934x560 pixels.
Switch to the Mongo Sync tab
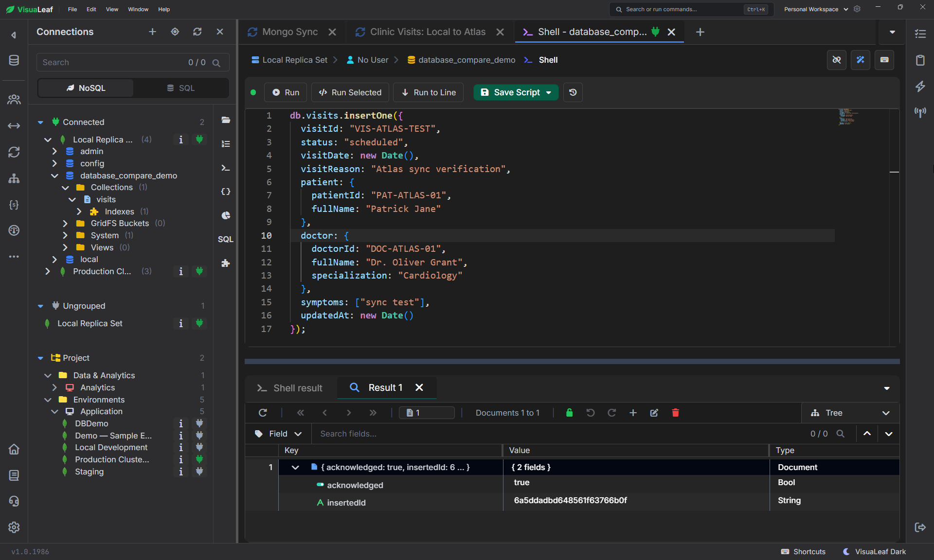291,32
